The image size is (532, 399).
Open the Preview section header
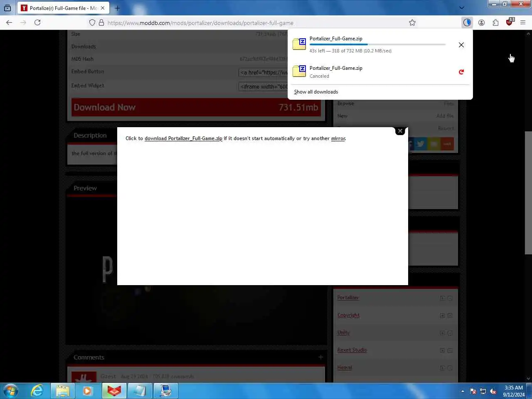click(85, 188)
